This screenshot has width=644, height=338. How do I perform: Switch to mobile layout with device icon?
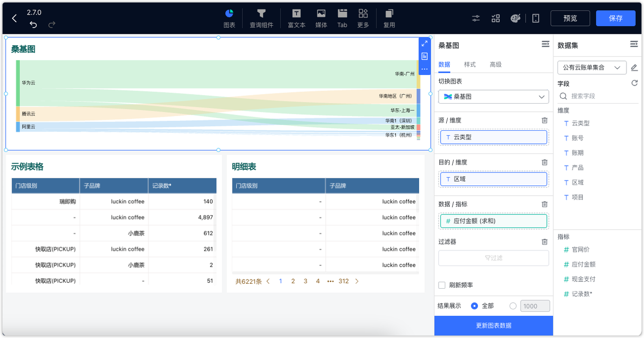coord(535,18)
